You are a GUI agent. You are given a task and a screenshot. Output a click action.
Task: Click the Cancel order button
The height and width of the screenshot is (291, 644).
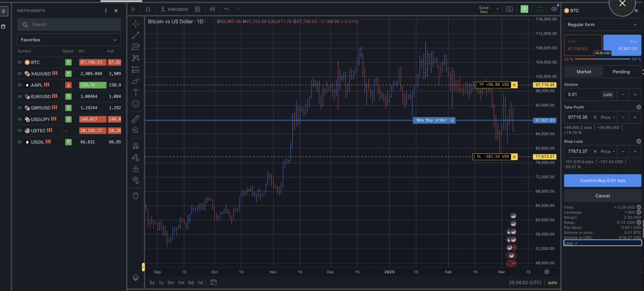(602, 196)
